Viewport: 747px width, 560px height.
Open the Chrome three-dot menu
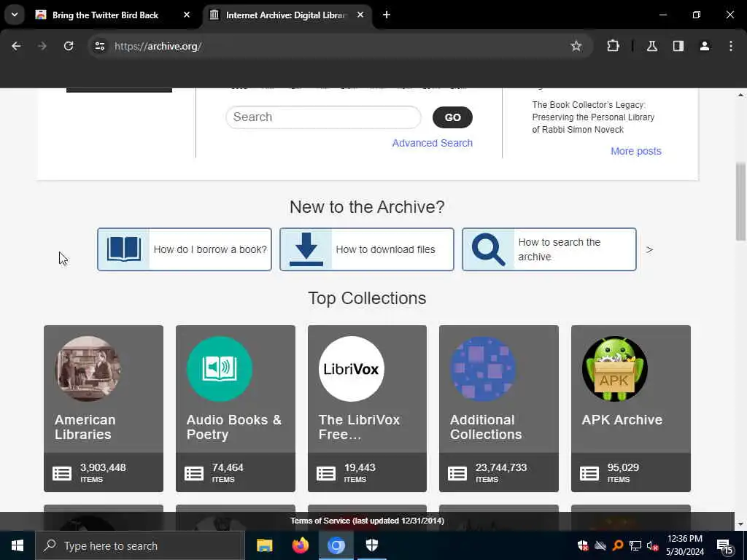[x=731, y=46]
